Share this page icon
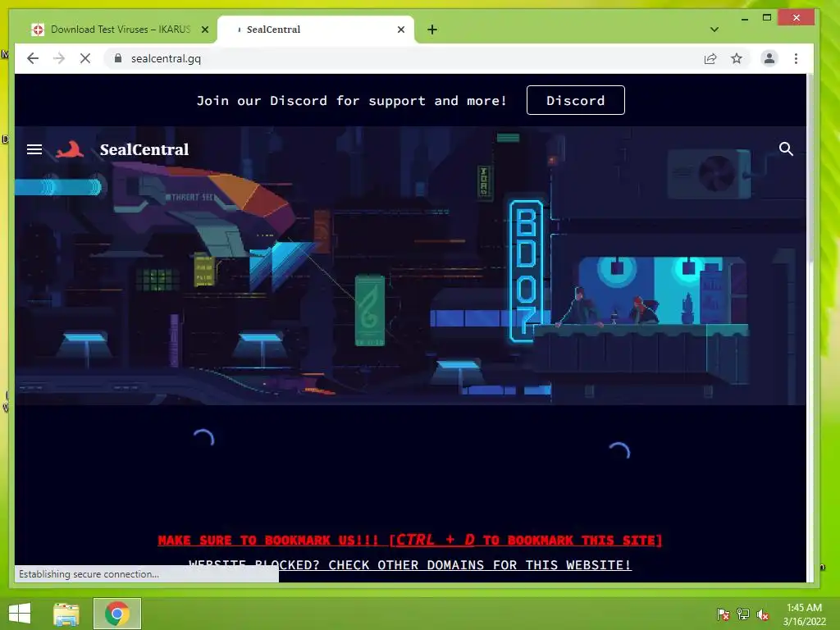This screenshot has height=630, width=840. 710,58
